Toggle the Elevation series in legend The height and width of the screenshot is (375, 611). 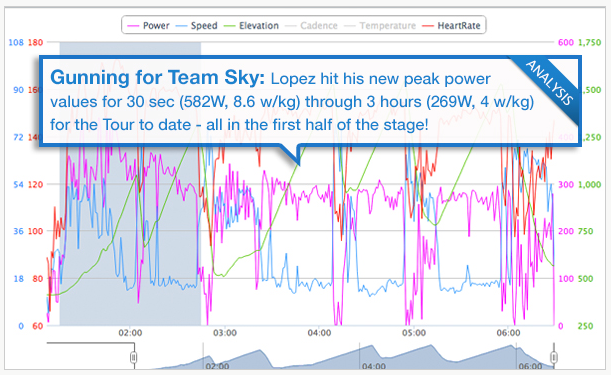pyautogui.click(x=251, y=26)
